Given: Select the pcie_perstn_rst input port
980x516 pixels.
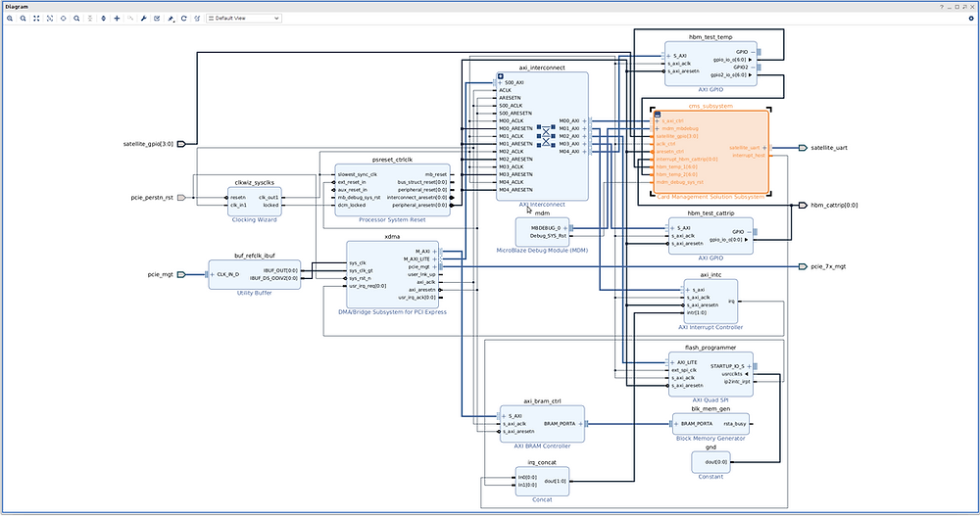Looking at the screenshot, I should (x=181, y=198).
